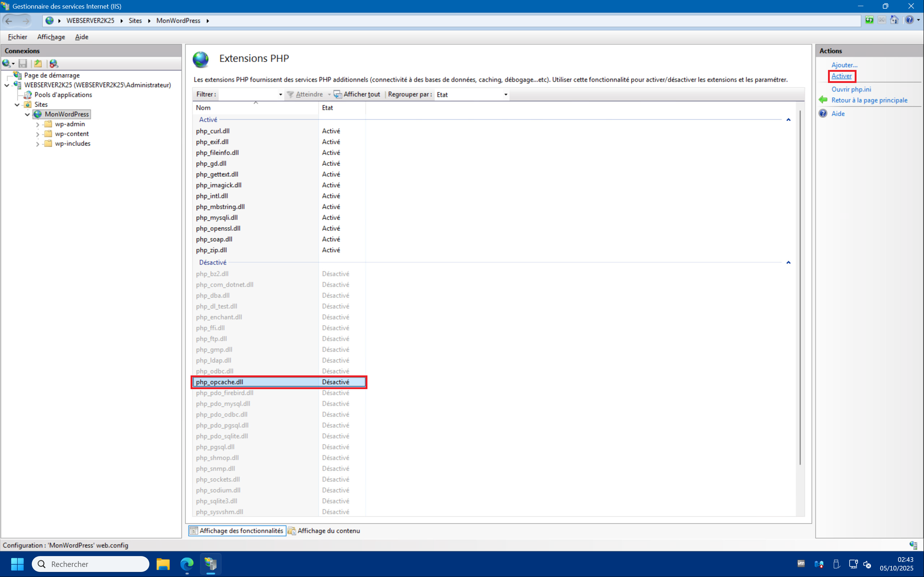Click Ouvrir php.ini link
924x577 pixels.
click(x=851, y=89)
